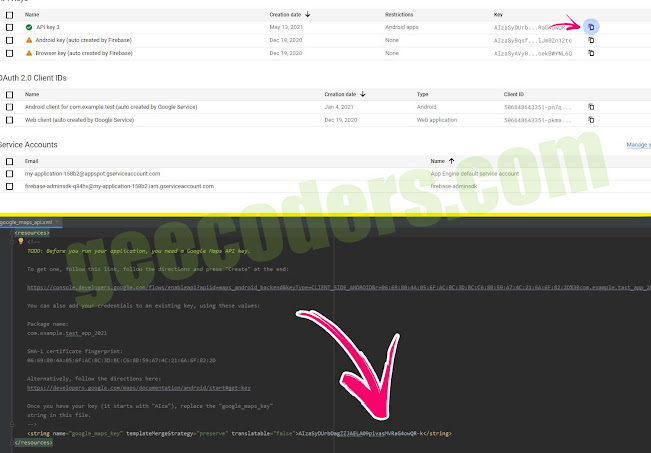Screen dimensions: 651x453
Task: Select all API keys with header checkbox
Action: 9,15
